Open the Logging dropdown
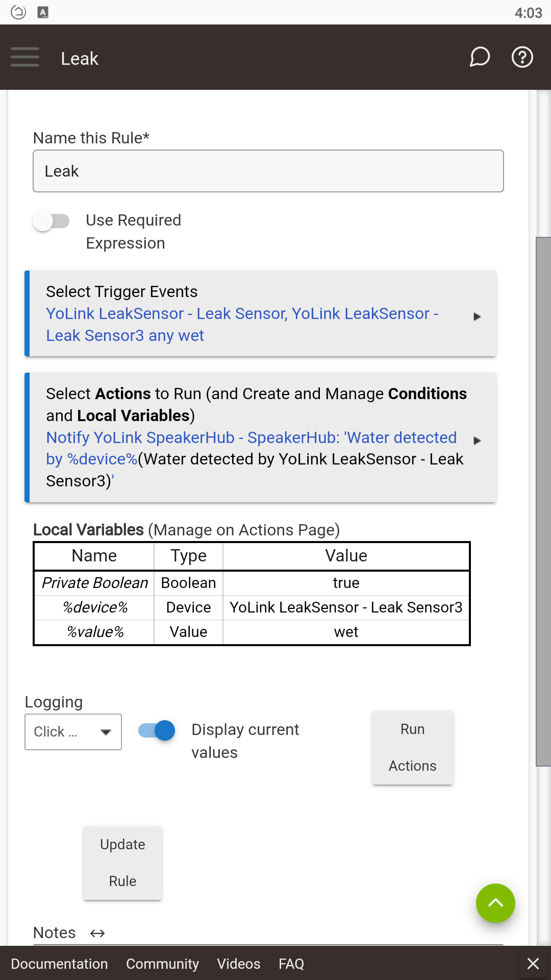 [73, 732]
